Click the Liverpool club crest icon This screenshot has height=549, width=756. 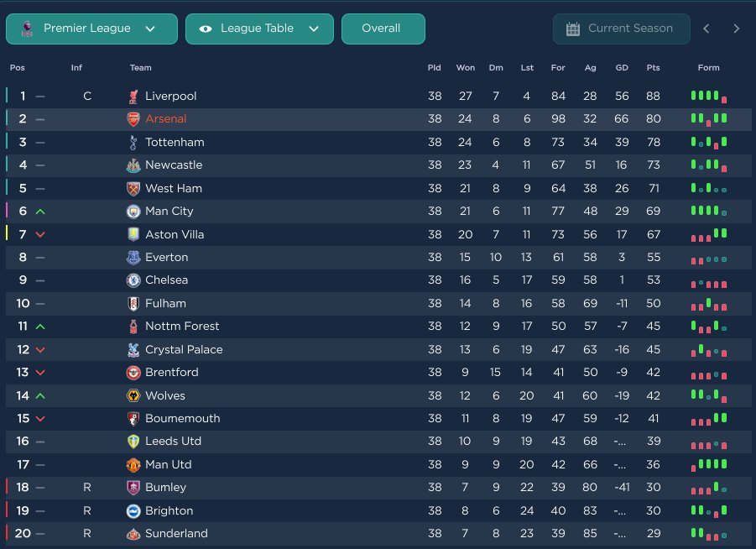tap(133, 97)
